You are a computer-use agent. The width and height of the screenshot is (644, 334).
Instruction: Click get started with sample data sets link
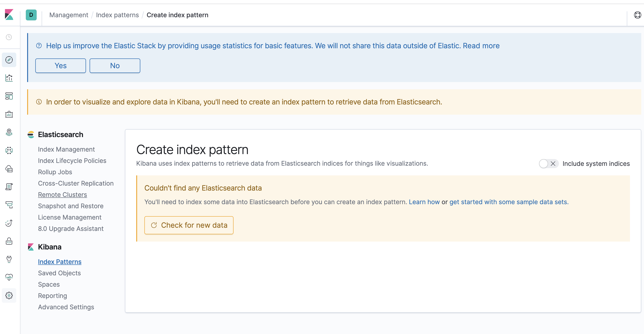pos(509,202)
